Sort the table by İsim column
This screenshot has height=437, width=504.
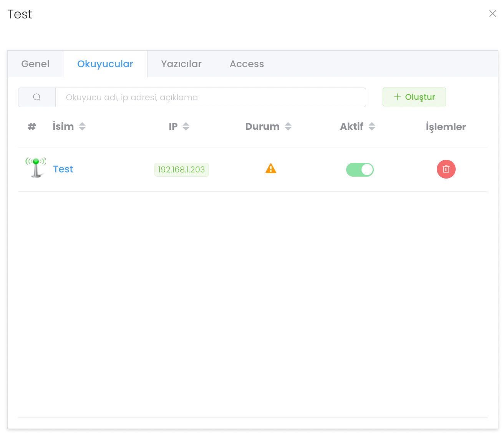82,126
